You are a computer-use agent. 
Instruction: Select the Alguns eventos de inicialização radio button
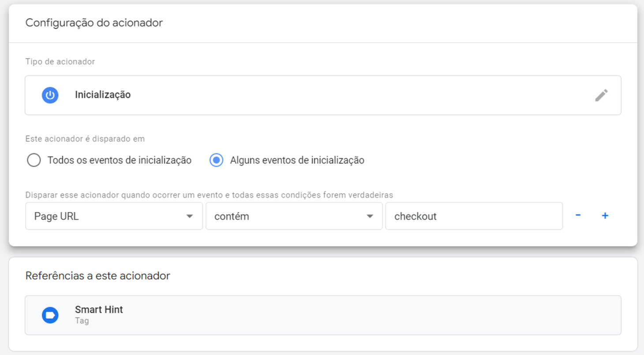[x=216, y=160]
